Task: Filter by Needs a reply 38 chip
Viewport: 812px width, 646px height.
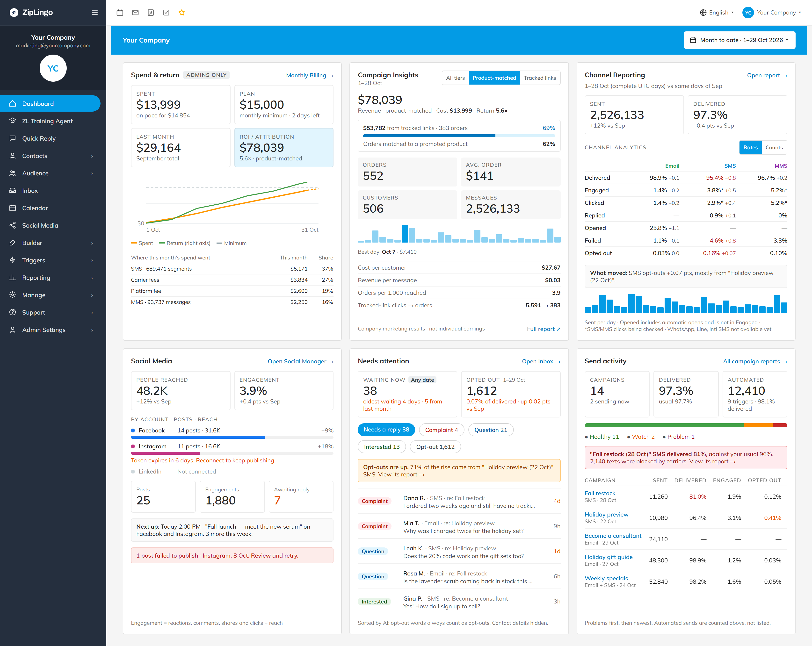Action: [x=386, y=430]
